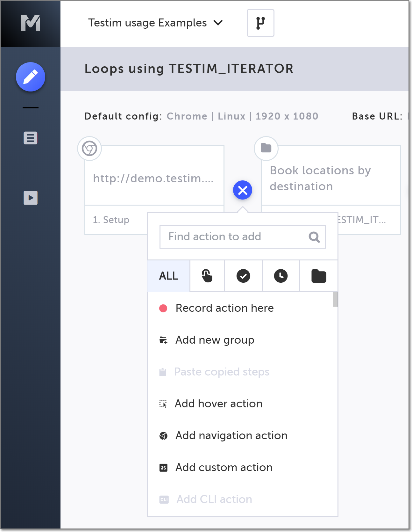
Task: Click the Base URL label
Action: click(x=377, y=116)
